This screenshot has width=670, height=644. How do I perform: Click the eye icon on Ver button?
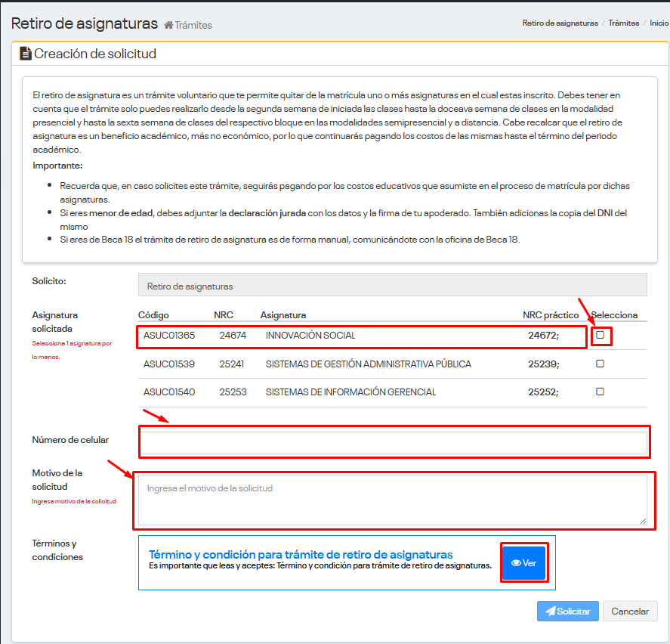coord(517,563)
